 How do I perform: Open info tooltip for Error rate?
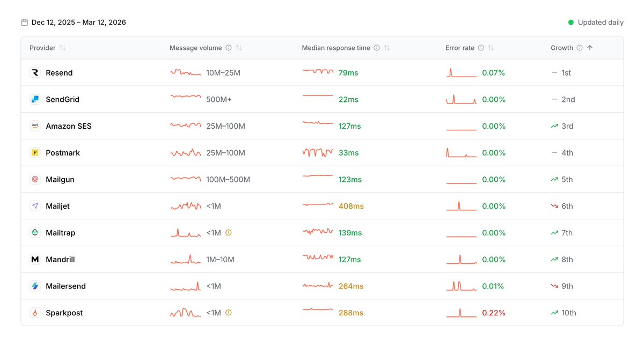coord(481,48)
